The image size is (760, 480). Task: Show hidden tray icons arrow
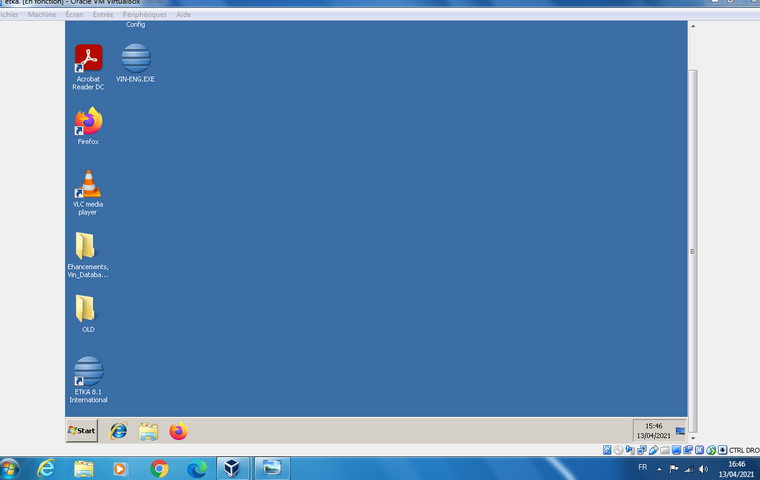point(659,469)
